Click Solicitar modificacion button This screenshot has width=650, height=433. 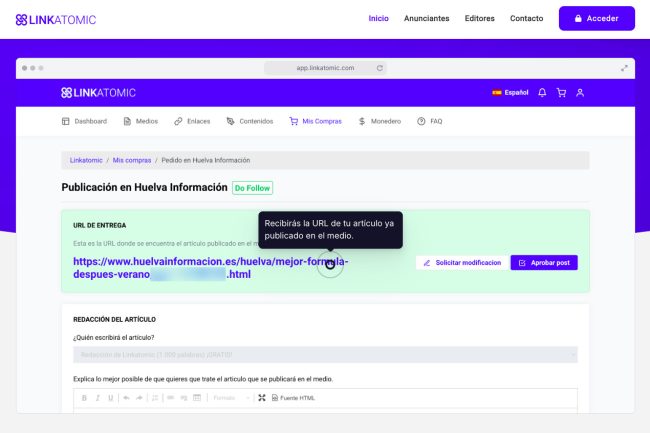click(x=461, y=262)
